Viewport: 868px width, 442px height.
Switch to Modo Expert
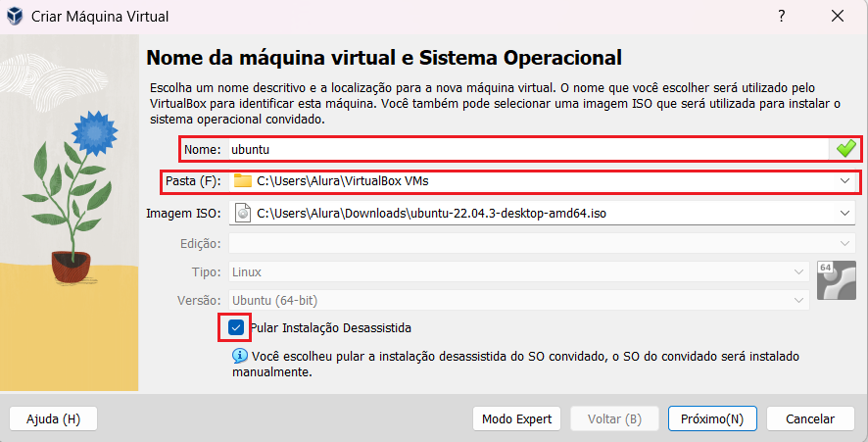click(x=516, y=418)
